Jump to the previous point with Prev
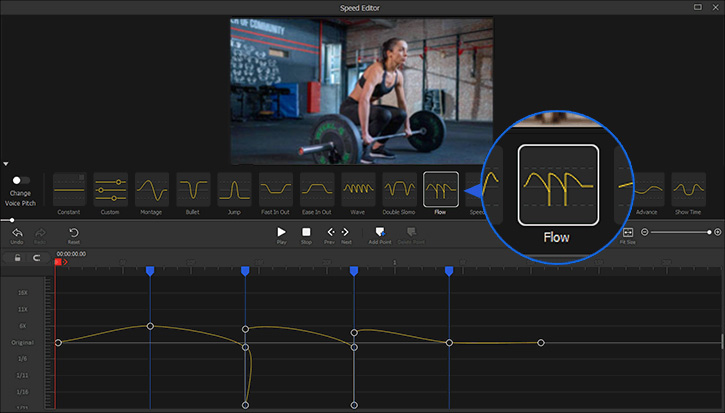This screenshot has width=725, height=413. pos(329,232)
